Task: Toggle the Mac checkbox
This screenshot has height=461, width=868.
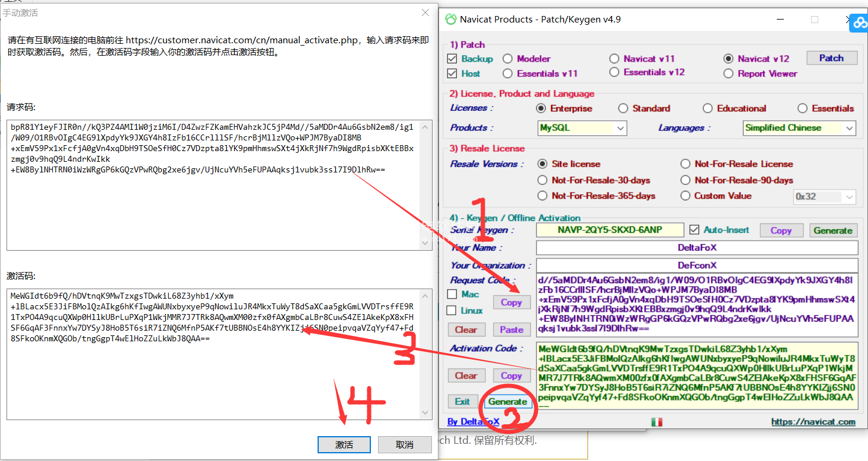Action: (452, 294)
